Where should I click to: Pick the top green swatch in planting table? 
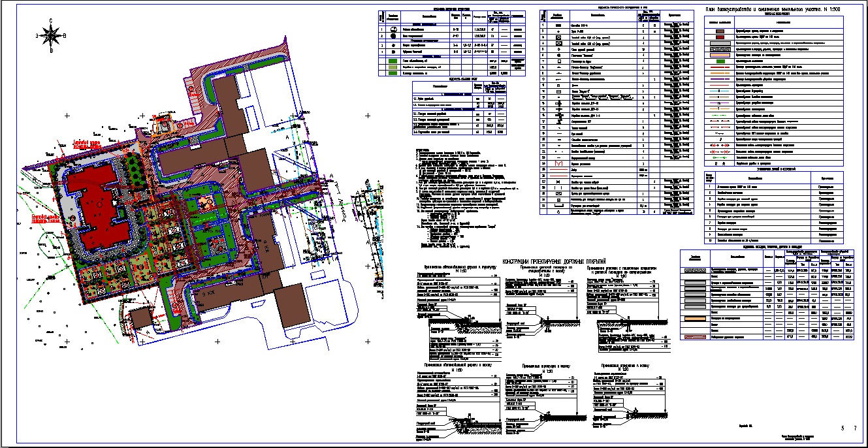click(393, 61)
